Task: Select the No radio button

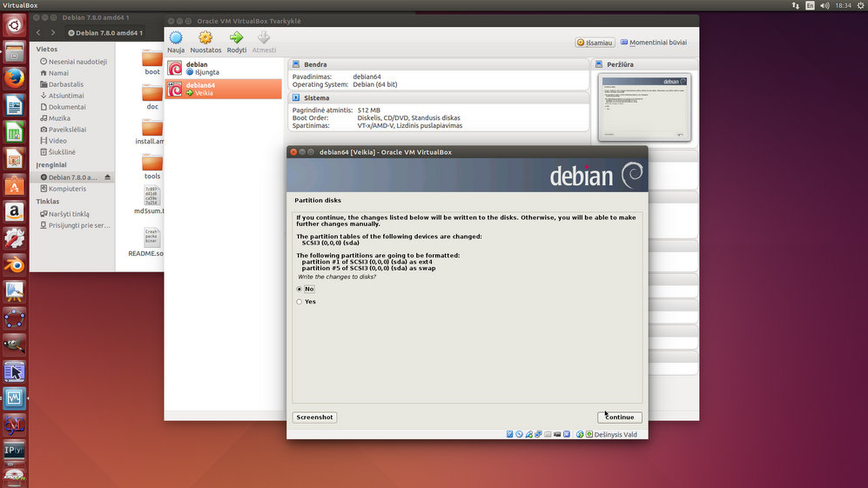Action: click(299, 289)
